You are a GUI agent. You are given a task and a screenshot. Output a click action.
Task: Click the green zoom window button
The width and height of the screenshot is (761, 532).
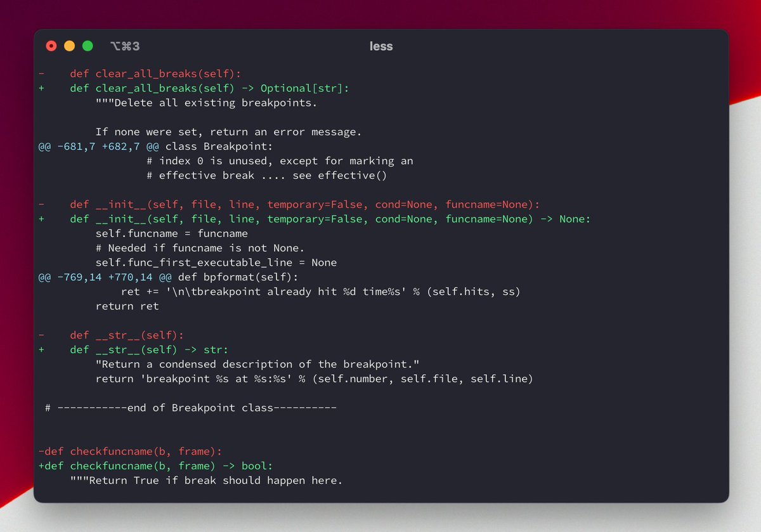(x=88, y=46)
